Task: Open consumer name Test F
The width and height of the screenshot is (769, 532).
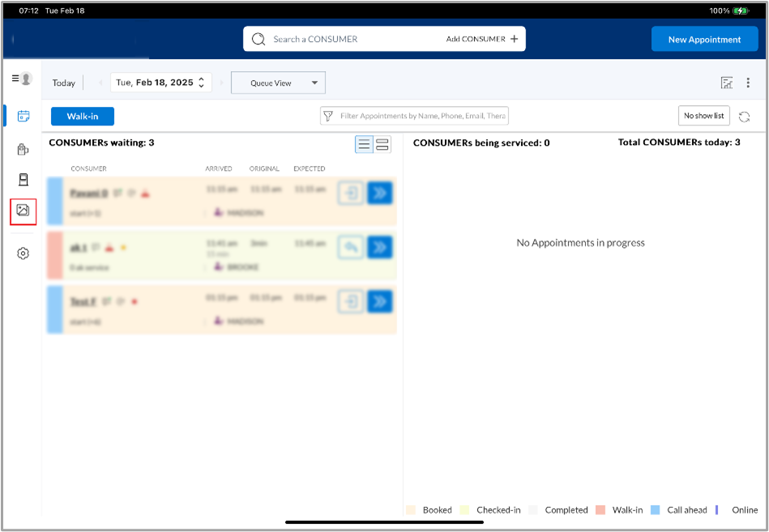Action: (x=83, y=302)
